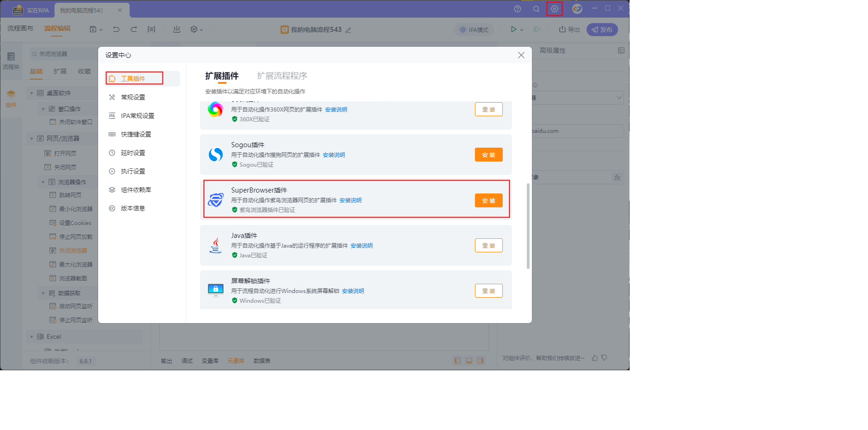
Task: Close the 设置中心 dialog
Action: point(521,55)
